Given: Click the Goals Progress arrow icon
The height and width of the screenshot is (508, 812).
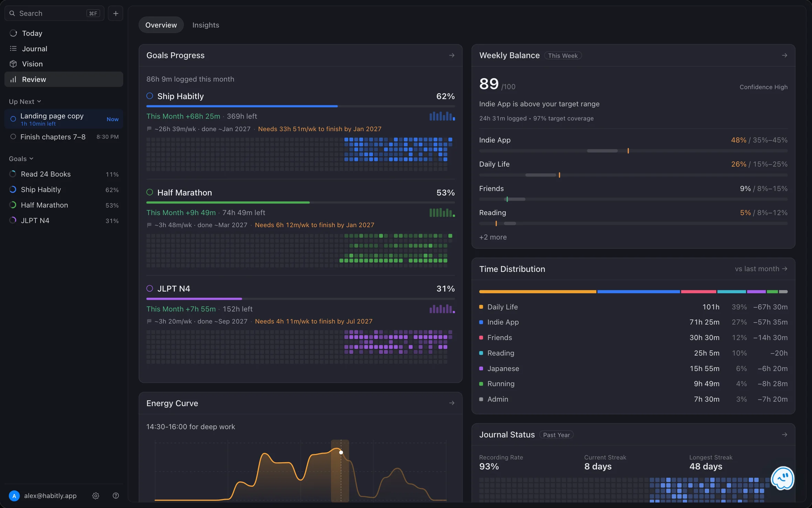Looking at the screenshot, I should pos(452,55).
